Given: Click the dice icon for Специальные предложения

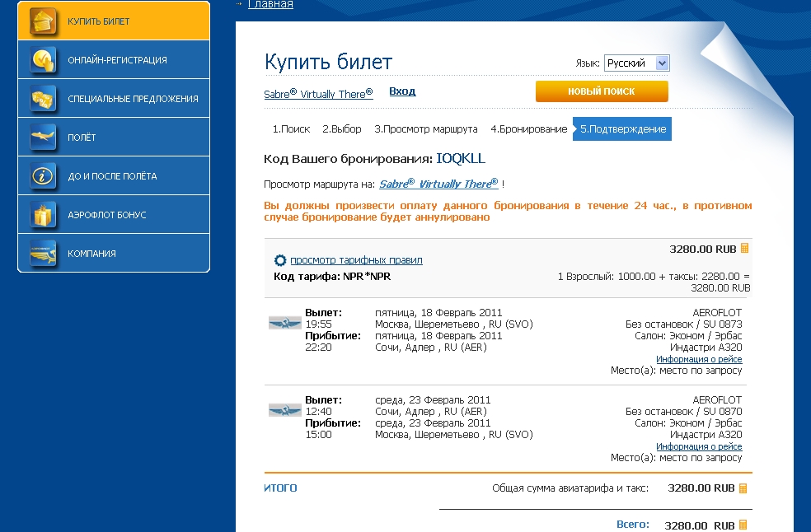Looking at the screenshot, I should [43, 99].
